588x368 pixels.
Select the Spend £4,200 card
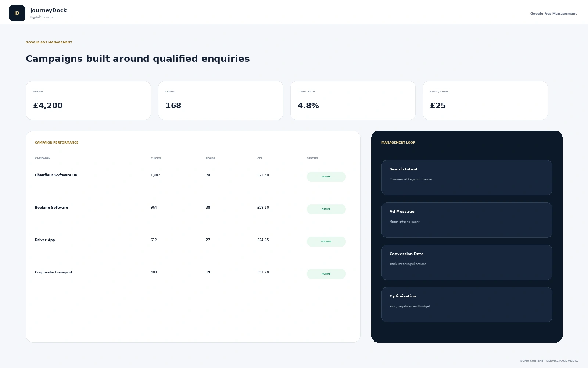tap(88, 100)
